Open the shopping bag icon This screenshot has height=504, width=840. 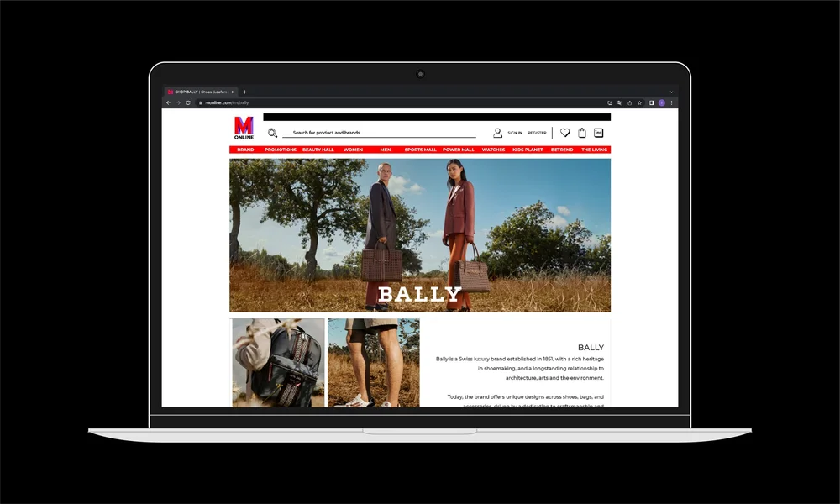click(x=582, y=132)
